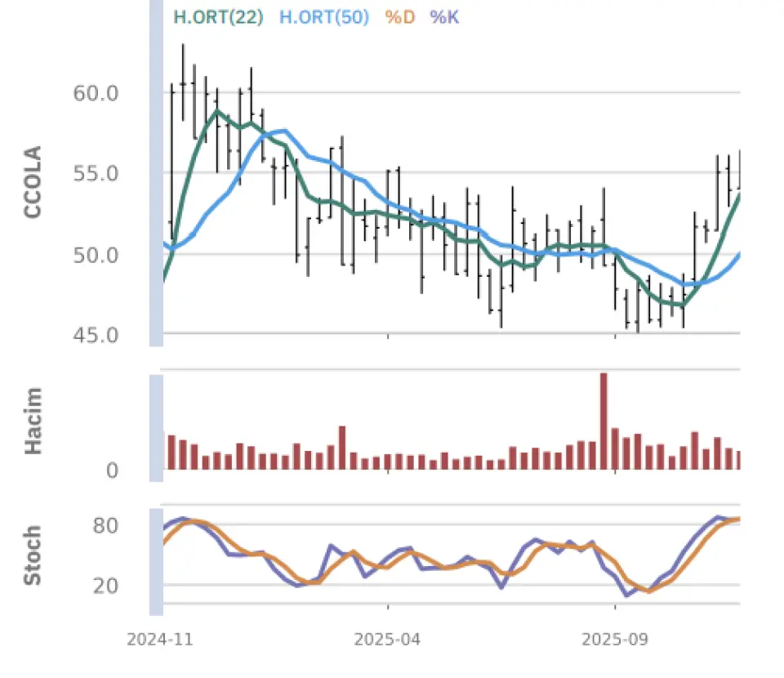Click the blue handle beside Stoch panel
The width and height of the screenshot is (784, 678).
click(156, 561)
